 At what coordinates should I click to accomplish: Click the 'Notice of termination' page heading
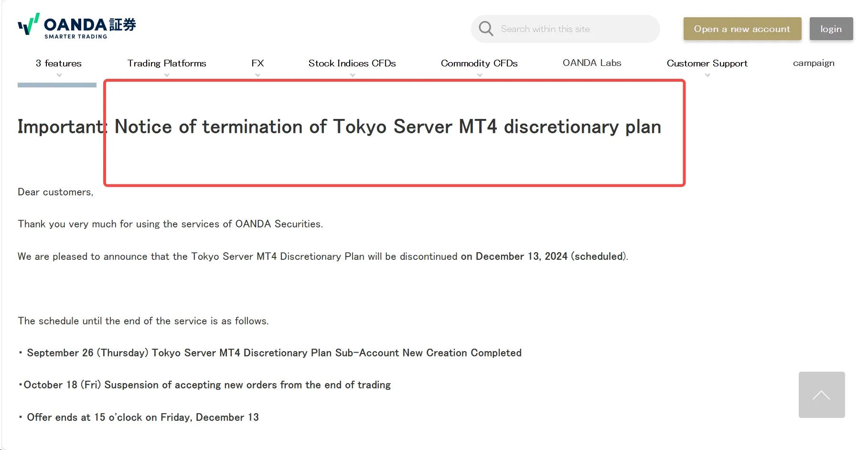coord(339,127)
